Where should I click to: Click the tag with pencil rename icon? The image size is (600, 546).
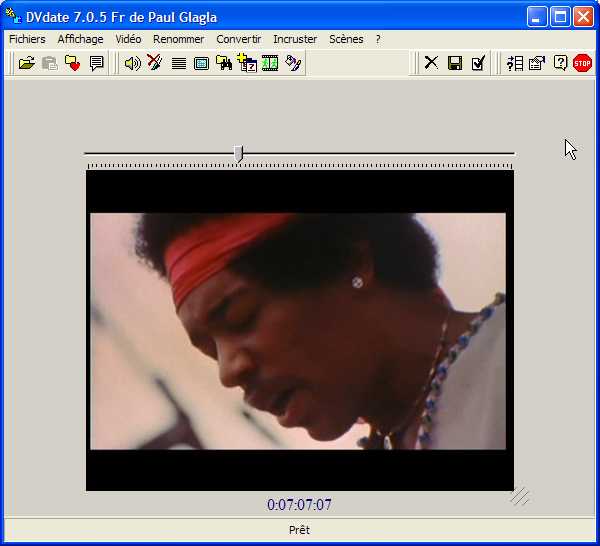click(x=293, y=63)
